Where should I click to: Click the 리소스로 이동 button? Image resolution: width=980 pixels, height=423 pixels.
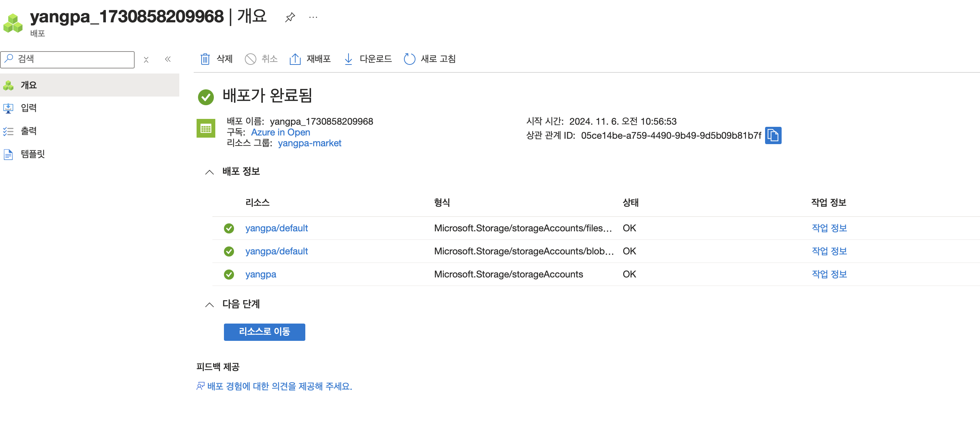pyautogui.click(x=264, y=332)
